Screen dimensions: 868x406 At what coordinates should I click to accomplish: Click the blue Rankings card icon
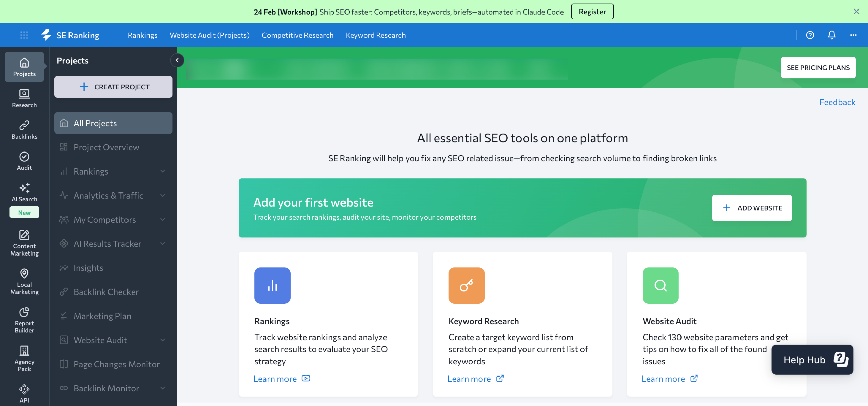tap(272, 285)
